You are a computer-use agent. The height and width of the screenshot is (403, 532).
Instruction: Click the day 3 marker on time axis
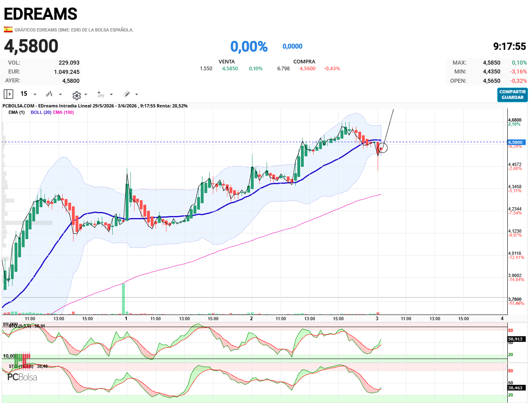tap(377, 319)
